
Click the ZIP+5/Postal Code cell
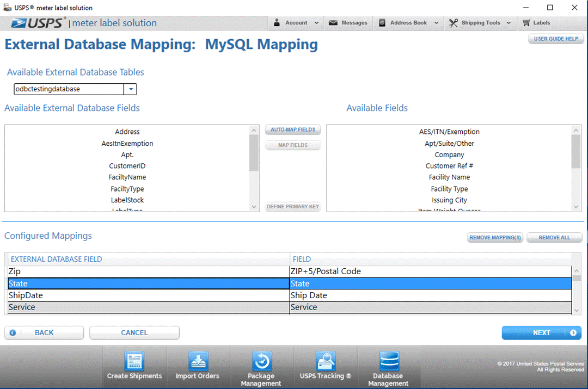click(x=431, y=271)
